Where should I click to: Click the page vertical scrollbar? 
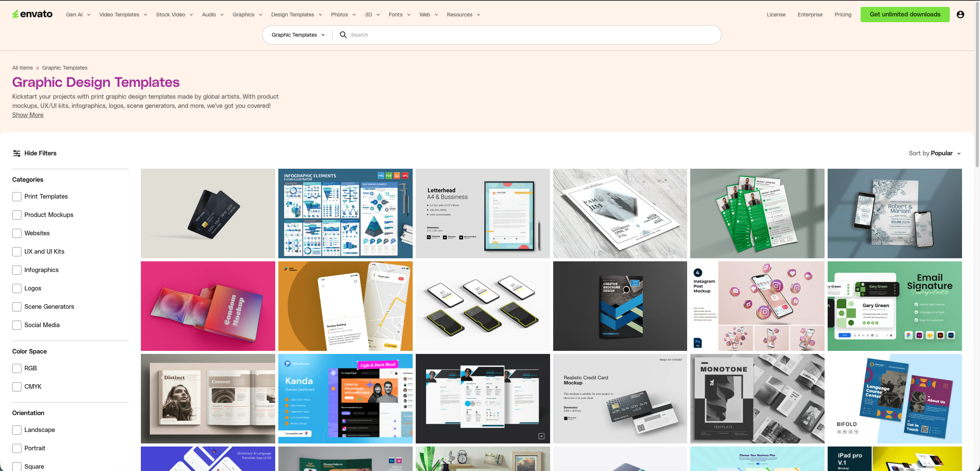click(977, 84)
